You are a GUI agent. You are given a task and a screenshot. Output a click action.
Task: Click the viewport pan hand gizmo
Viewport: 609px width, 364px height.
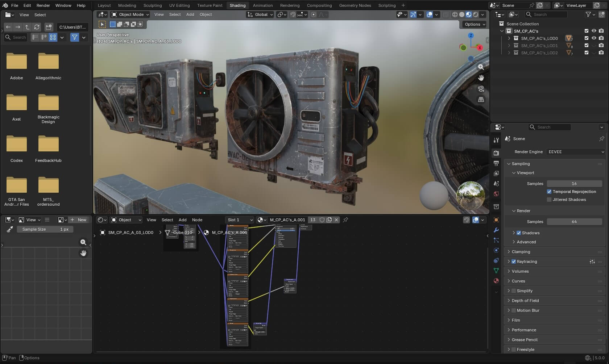[x=481, y=78]
